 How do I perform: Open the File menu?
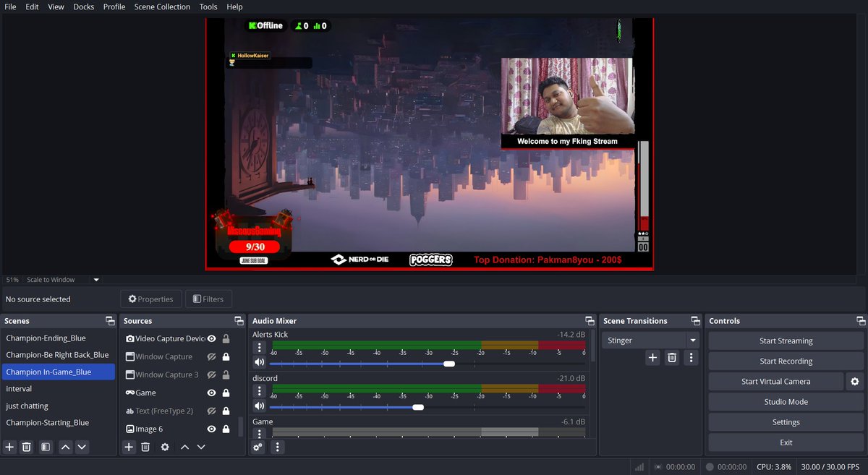pyautogui.click(x=10, y=7)
